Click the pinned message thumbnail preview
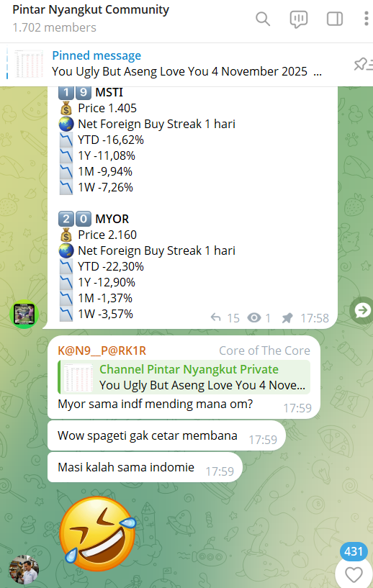 coord(30,64)
